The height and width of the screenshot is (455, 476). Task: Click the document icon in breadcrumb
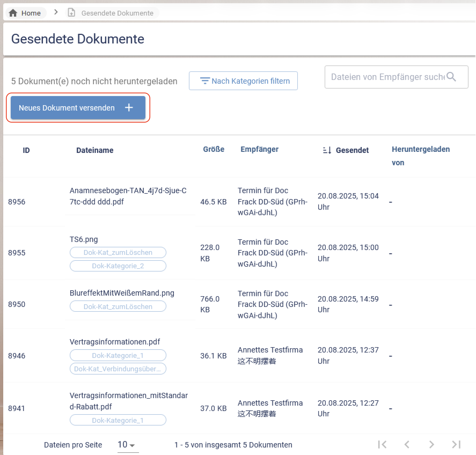point(71,13)
